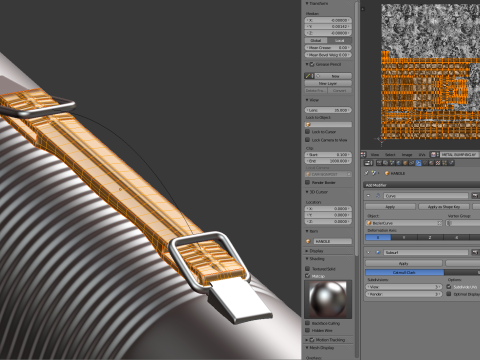480x360 pixels.
Task: Enable Lock to Cursor checkbox
Action: pyautogui.click(x=308, y=132)
